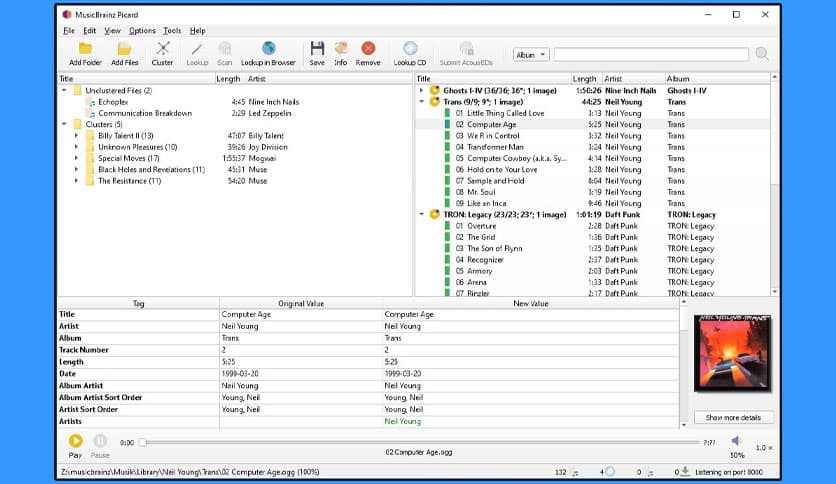Click the Communication Breakdown file icon

[x=92, y=114]
